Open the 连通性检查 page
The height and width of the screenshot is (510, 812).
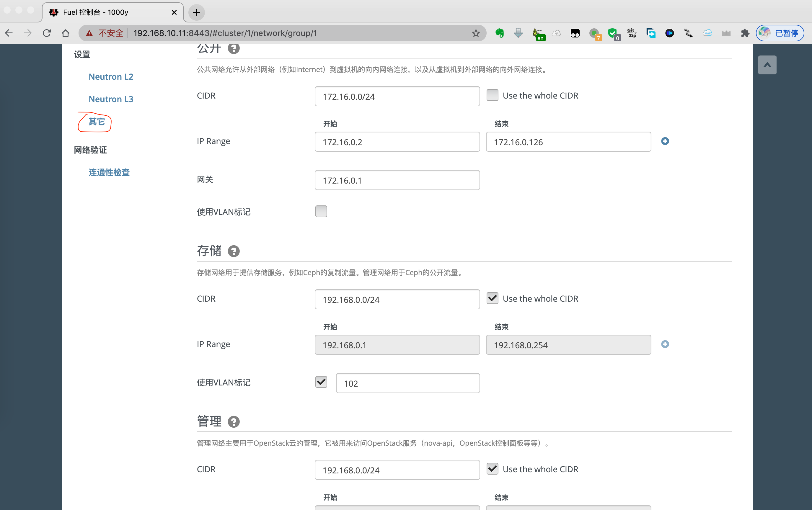109,173
